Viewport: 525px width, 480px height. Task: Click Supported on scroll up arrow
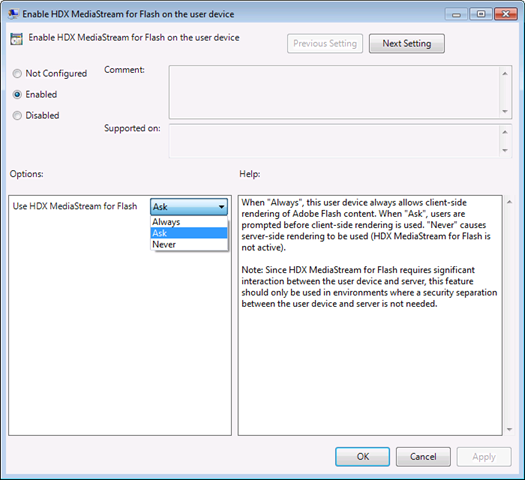pos(505,132)
